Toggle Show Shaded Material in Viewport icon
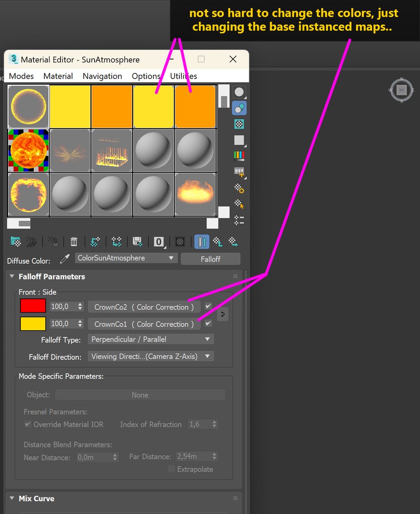Image resolution: width=420 pixels, height=514 pixels. pyautogui.click(x=179, y=242)
